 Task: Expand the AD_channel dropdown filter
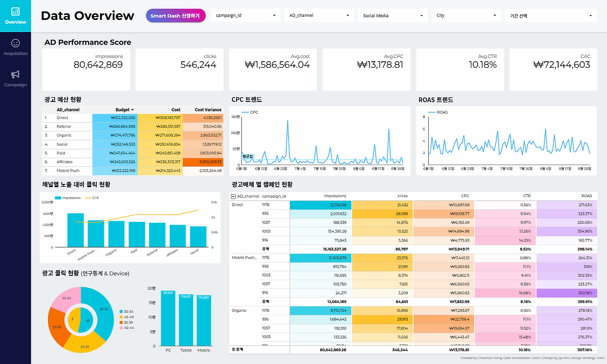point(320,16)
